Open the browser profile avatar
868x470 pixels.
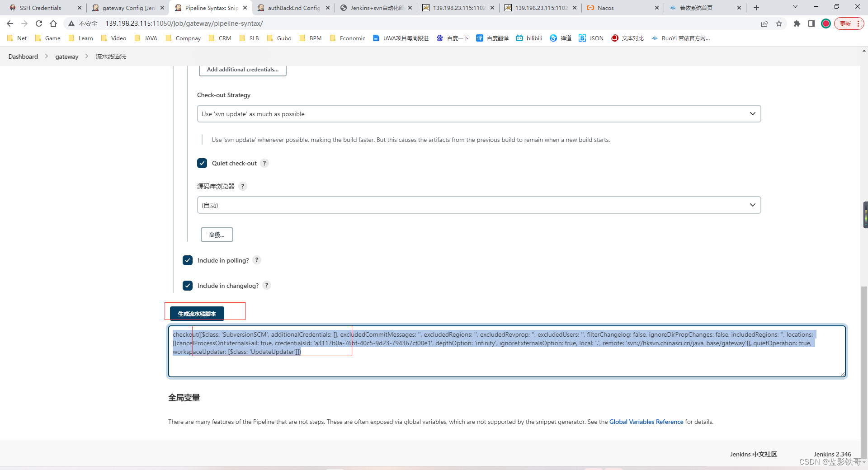[826, 23]
